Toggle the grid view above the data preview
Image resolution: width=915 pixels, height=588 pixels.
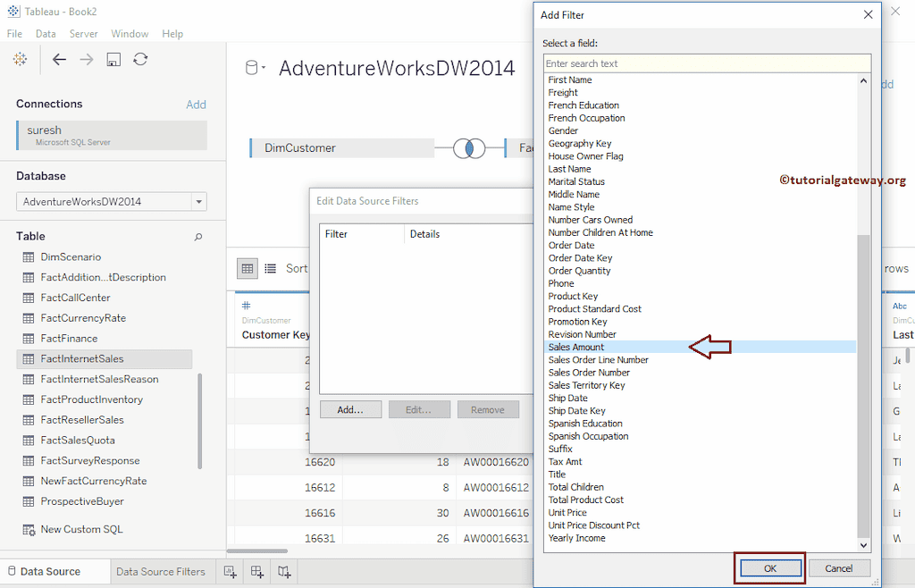(x=248, y=268)
